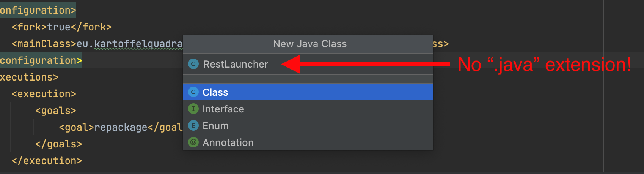This screenshot has width=644, height=174.
Task: Place cursor on the fork true line
Action: click(x=61, y=27)
